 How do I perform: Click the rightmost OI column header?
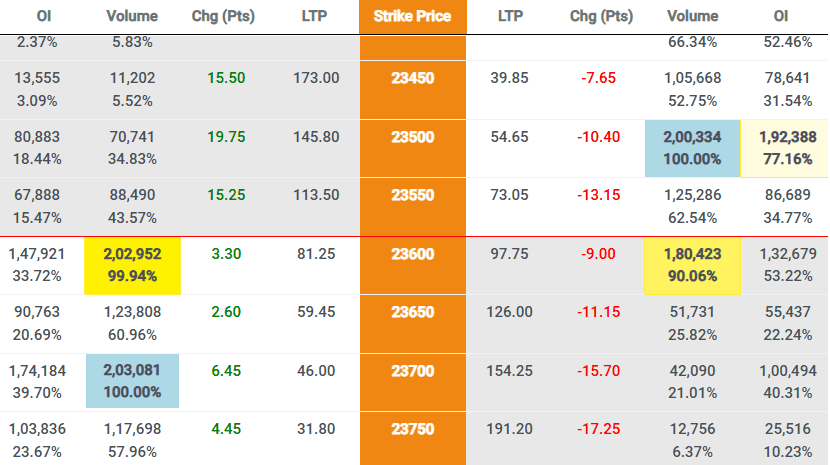click(781, 16)
